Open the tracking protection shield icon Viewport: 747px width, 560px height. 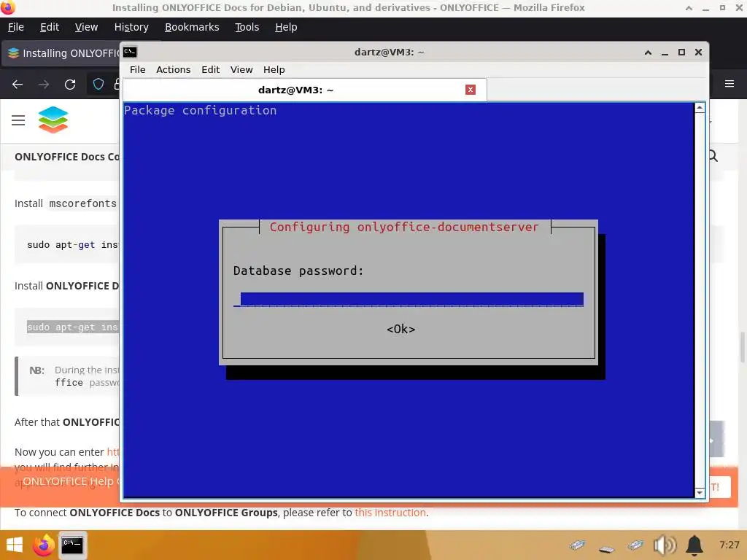click(x=98, y=85)
